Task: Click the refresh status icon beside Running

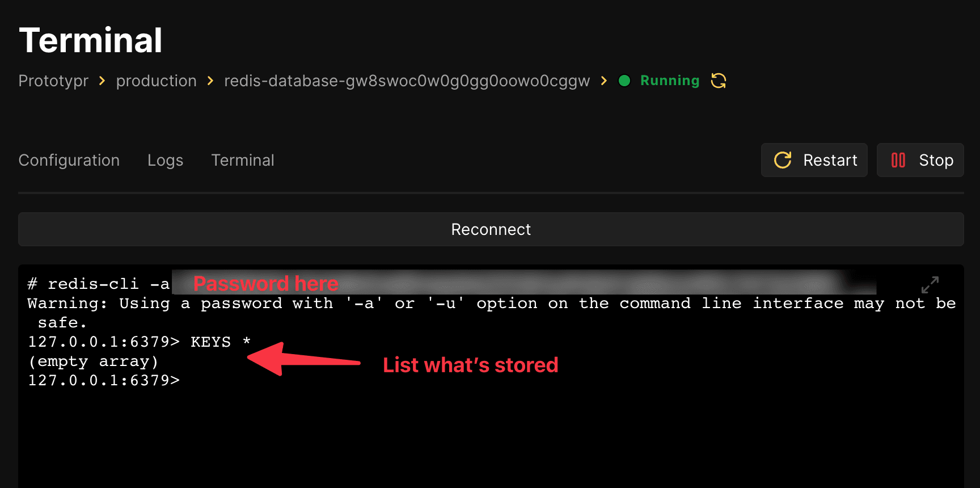Action: click(x=719, y=81)
